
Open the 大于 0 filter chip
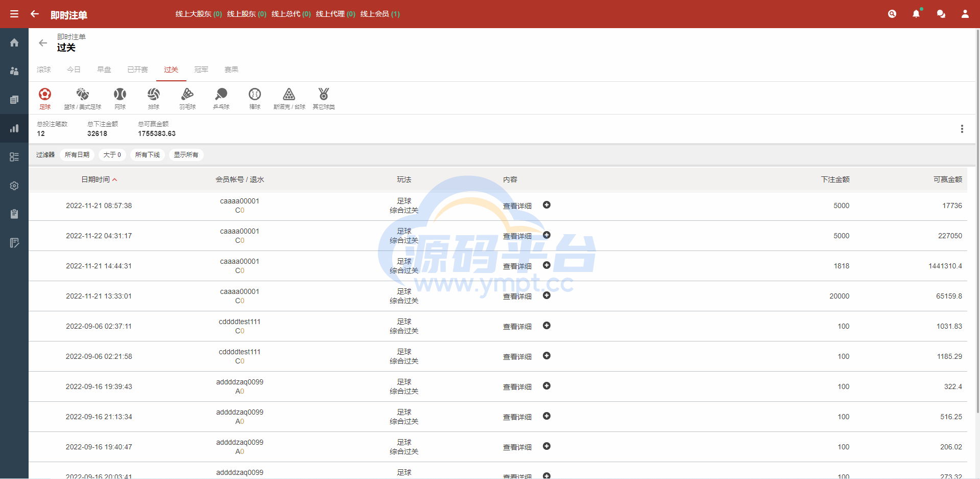pyautogui.click(x=112, y=155)
